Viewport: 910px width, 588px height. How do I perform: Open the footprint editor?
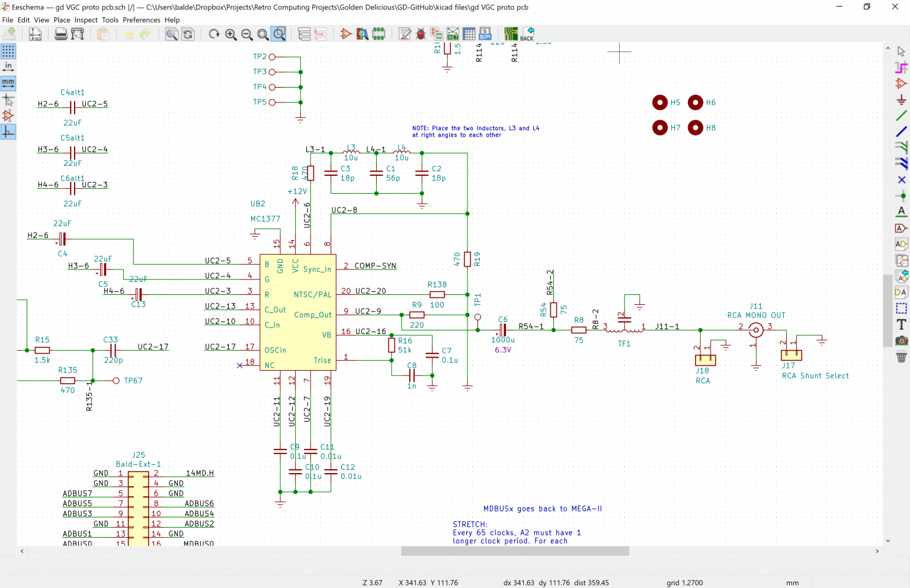(x=379, y=34)
